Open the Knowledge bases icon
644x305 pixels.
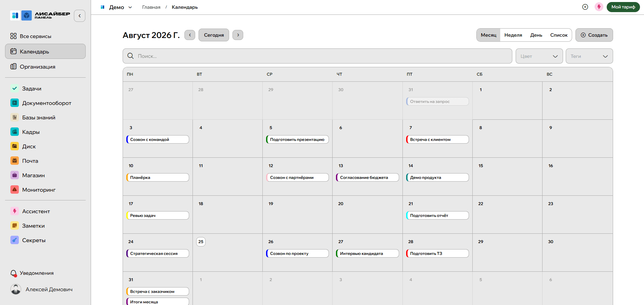click(x=14, y=117)
